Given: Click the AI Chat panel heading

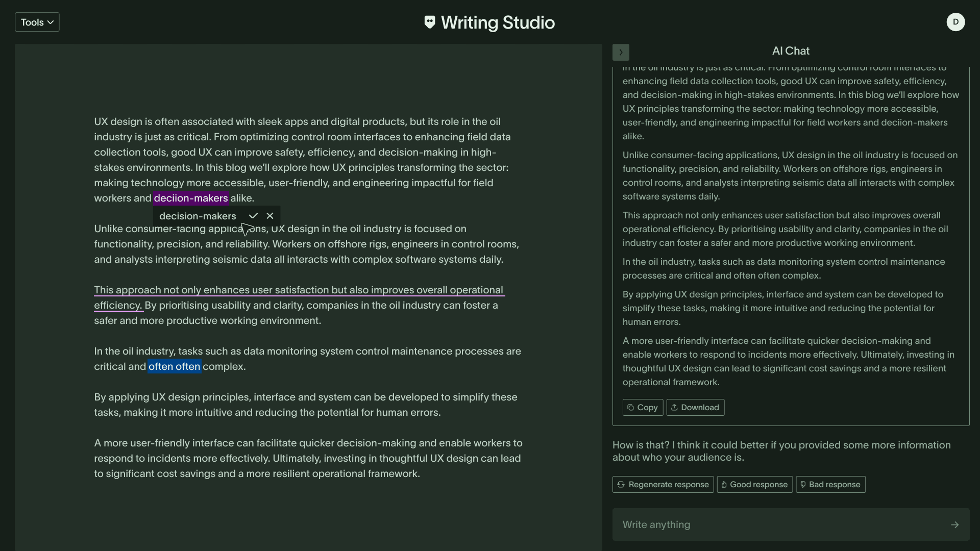Looking at the screenshot, I should coord(791,51).
